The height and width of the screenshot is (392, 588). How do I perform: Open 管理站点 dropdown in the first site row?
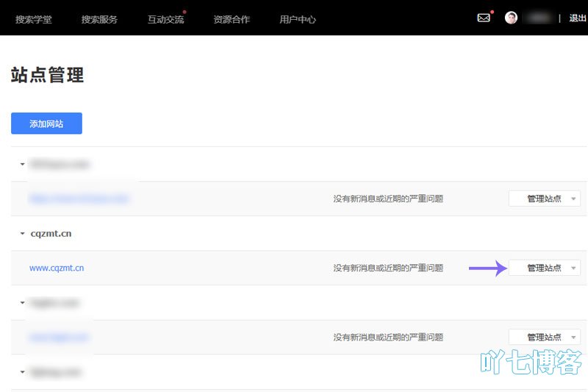pyautogui.click(x=544, y=199)
